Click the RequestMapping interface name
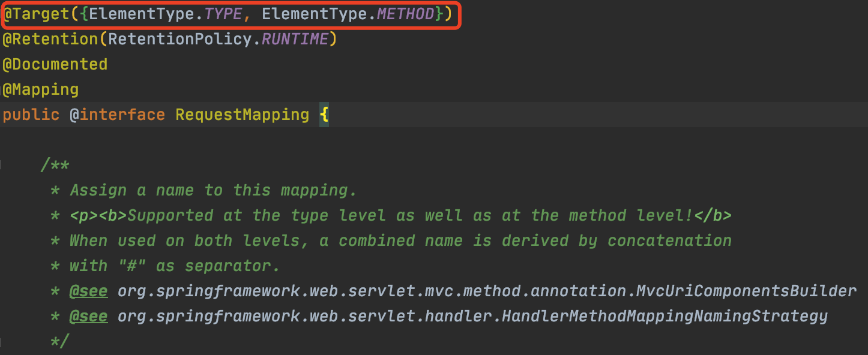This screenshot has height=355, width=868. point(243,115)
